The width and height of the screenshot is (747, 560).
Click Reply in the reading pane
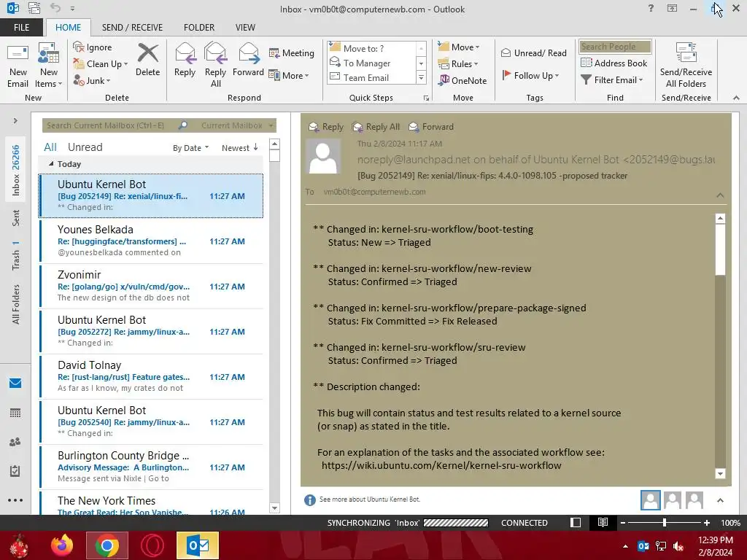pyautogui.click(x=326, y=127)
